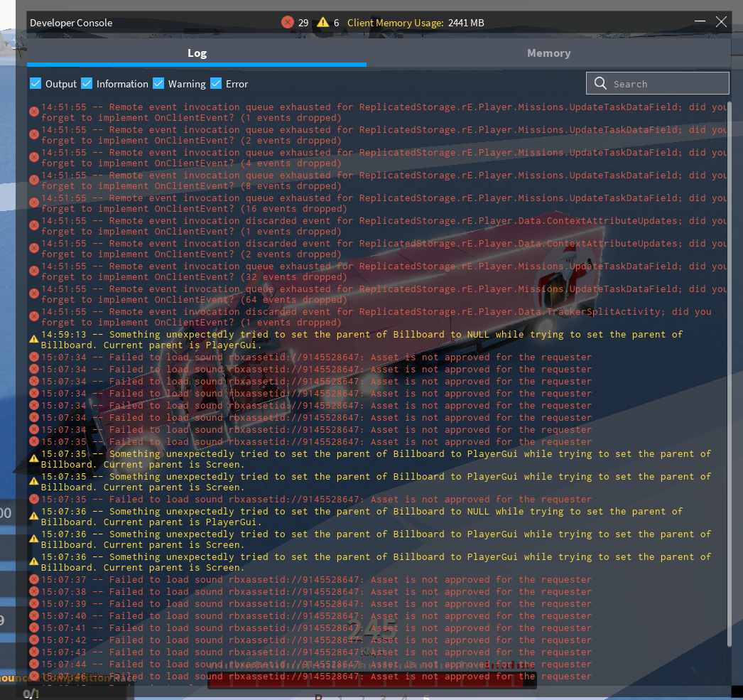The image size is (743, 700).
Task: Toggle the Error filter checkbox
Action: click(x=216, y=84)
